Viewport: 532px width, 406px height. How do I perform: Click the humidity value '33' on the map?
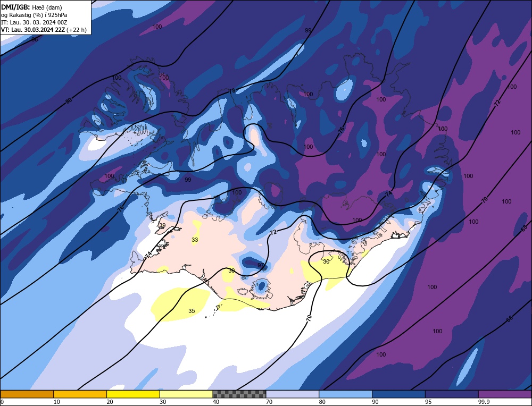(195, 240)
